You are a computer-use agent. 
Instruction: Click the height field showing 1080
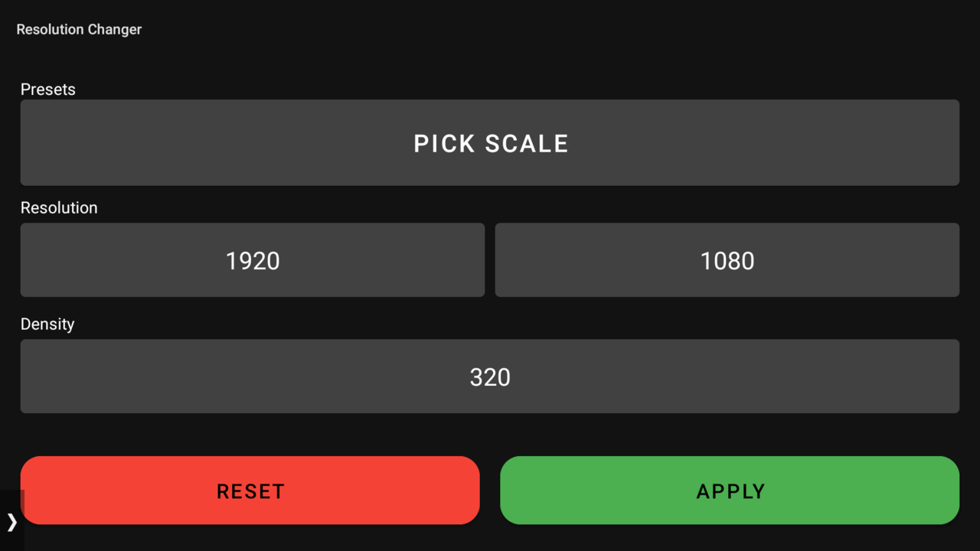[x=727, y=261]
